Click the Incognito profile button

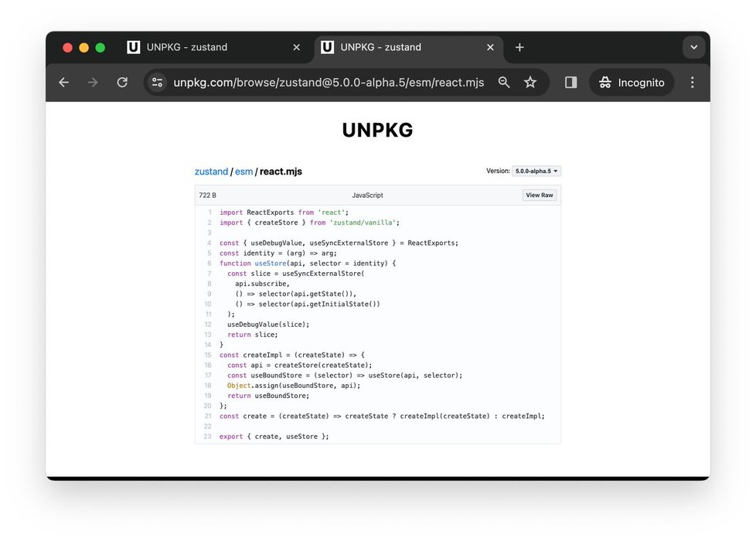(632, 83)
